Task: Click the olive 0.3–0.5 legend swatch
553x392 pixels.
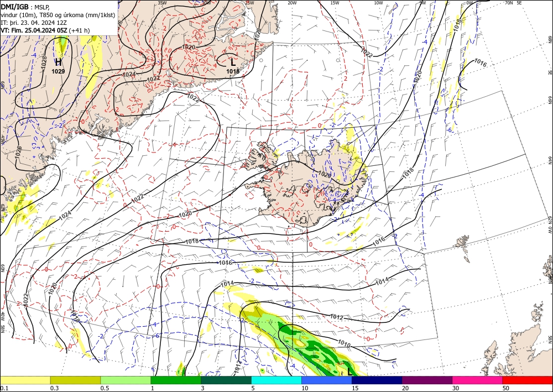Action: tap(75, 380)
